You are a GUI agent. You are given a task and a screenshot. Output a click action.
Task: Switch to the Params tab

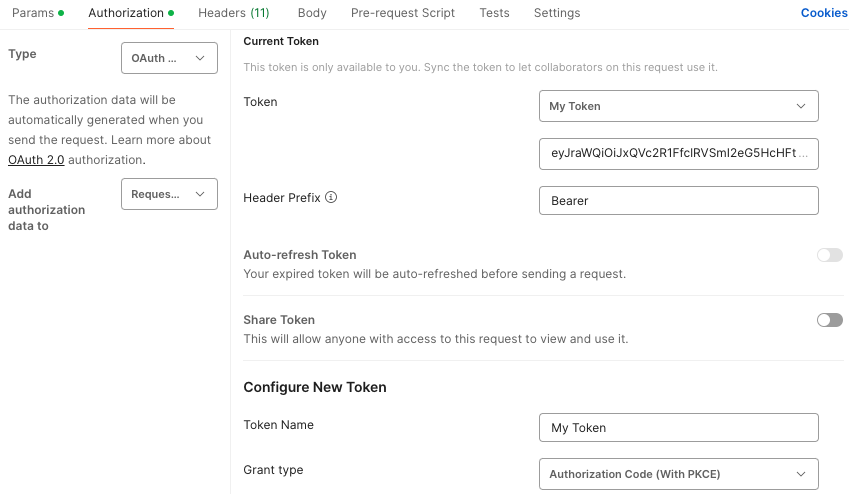coord(33,13)
